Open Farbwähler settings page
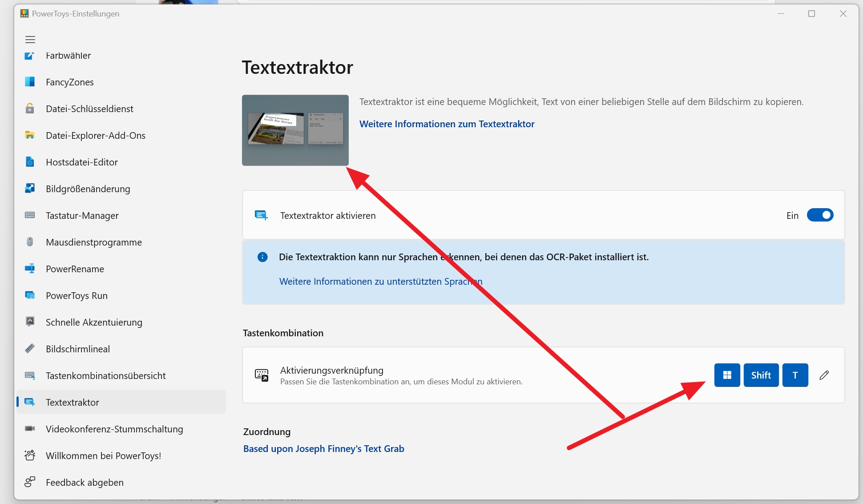The image size is (863, 504). click(68, 56)
